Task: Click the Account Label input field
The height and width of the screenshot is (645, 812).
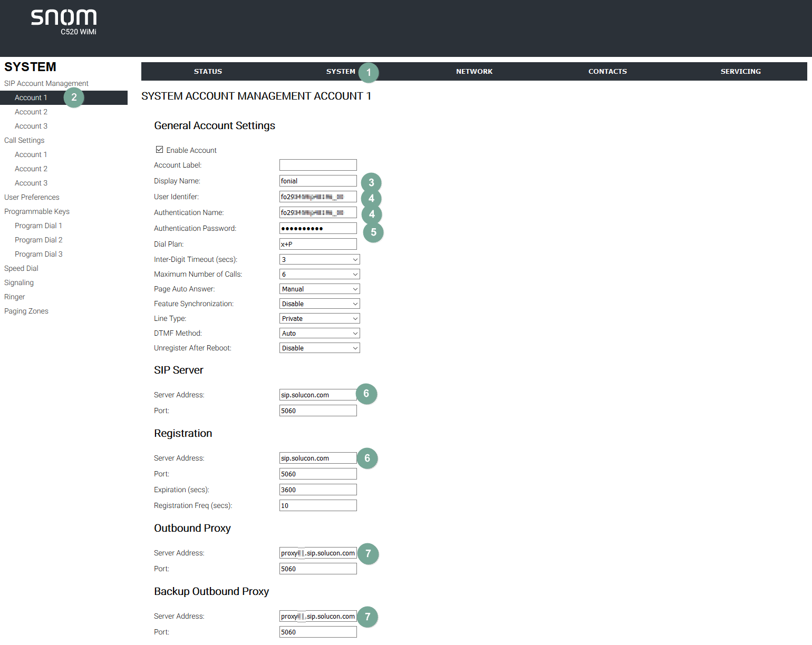Action: click(318, 165)
